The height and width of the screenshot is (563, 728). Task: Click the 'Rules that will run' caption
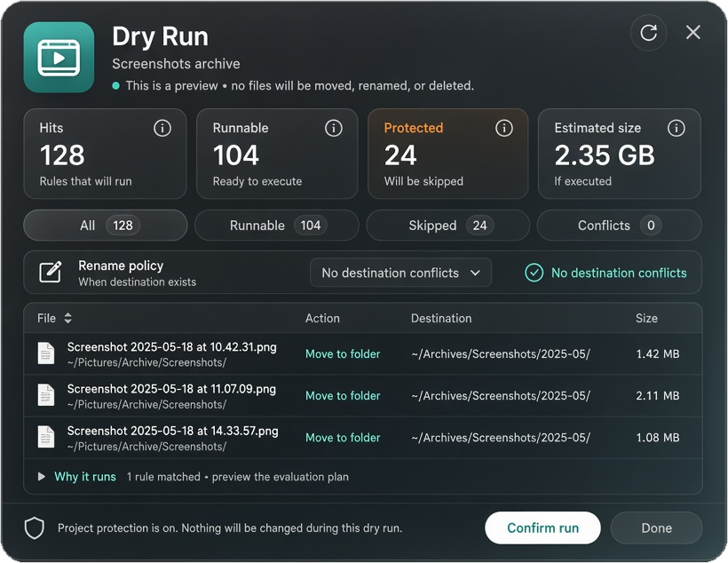pyautogui.click(x=85, y=181)
